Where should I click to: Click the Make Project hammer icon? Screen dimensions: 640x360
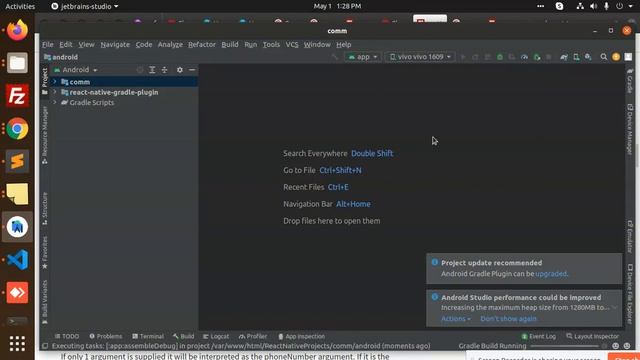[335, 57]
